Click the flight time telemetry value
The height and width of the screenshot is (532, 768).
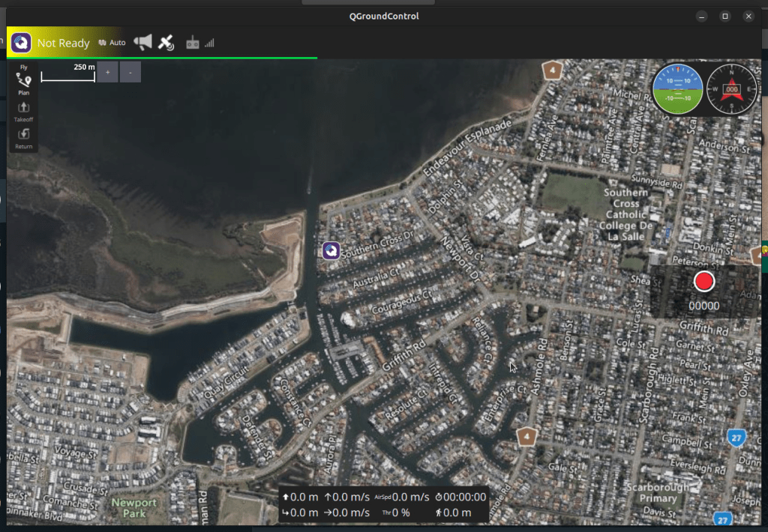pos(459,497)
